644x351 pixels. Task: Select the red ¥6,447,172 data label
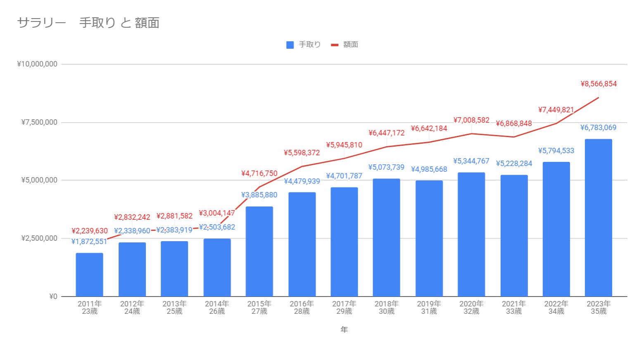[x=387, y=133]
